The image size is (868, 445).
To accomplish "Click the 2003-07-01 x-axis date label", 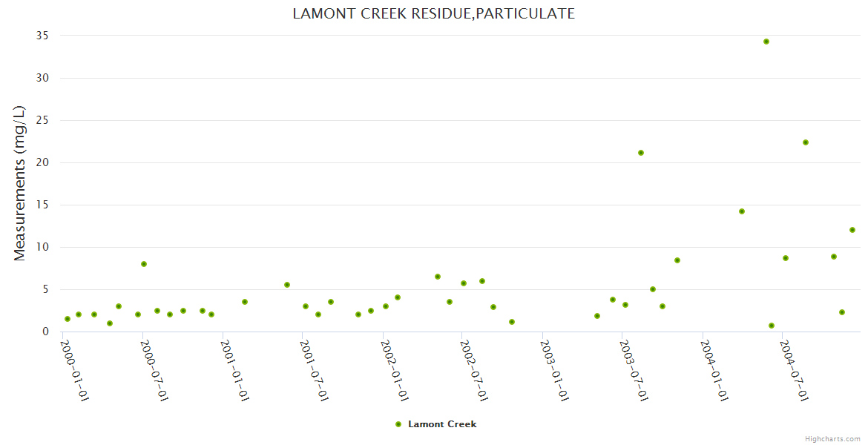I will click(x=634, y=370).
